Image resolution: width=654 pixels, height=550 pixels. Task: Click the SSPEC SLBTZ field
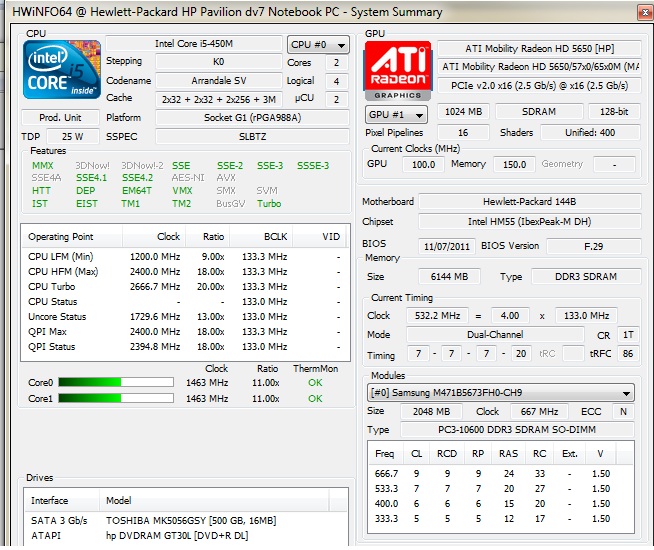pos(252,136)
